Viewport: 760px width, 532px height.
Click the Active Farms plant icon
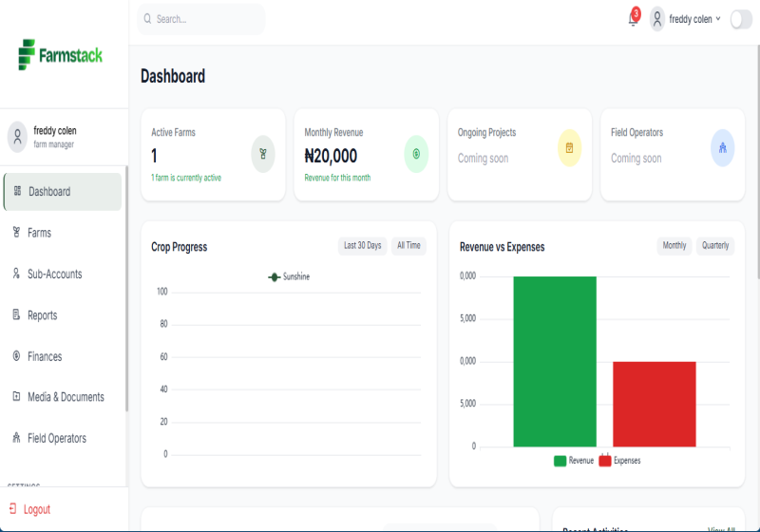coord(263,154)
